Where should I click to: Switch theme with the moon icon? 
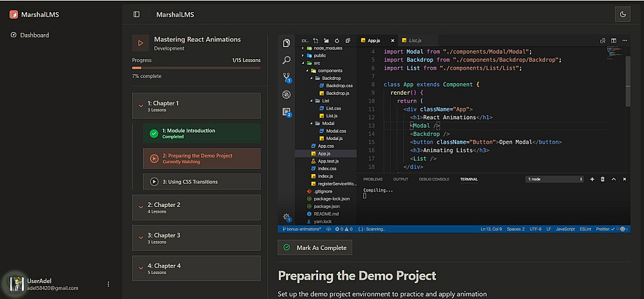[x=623, y=14]
